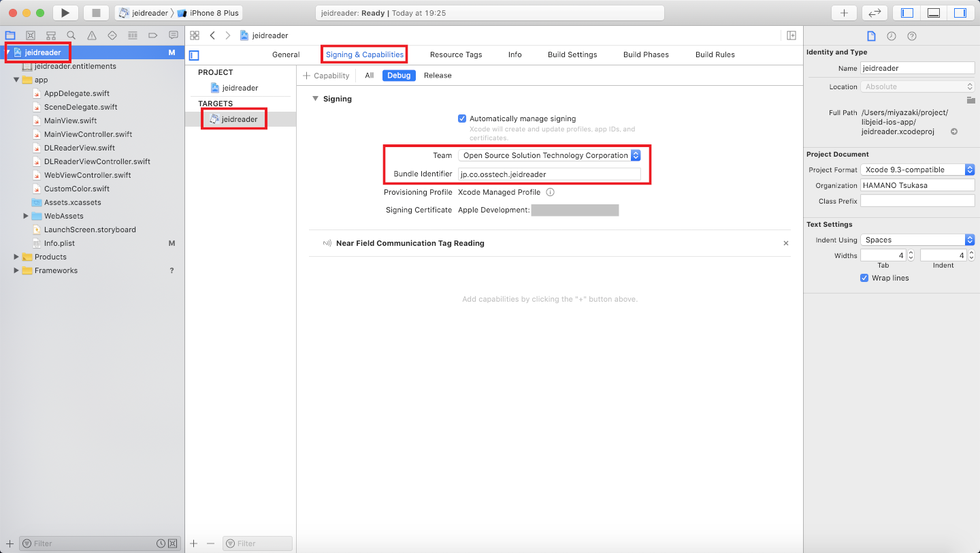Stop the running build
The width and height of the screenshot is (980, 553).
point(96,13)
